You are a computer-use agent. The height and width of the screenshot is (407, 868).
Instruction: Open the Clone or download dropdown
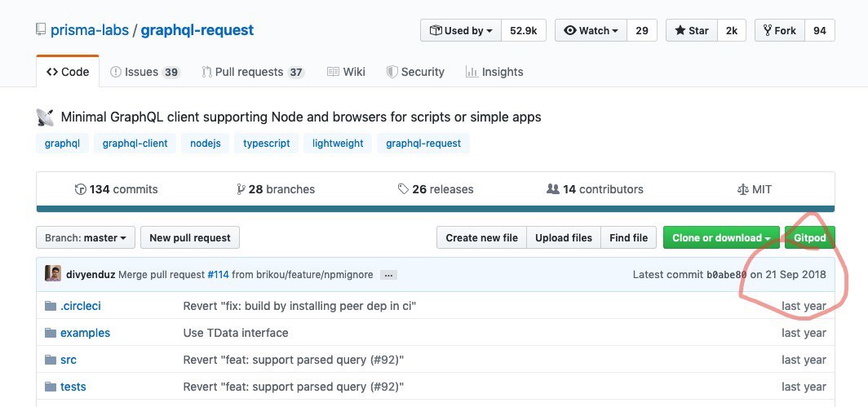721,237
